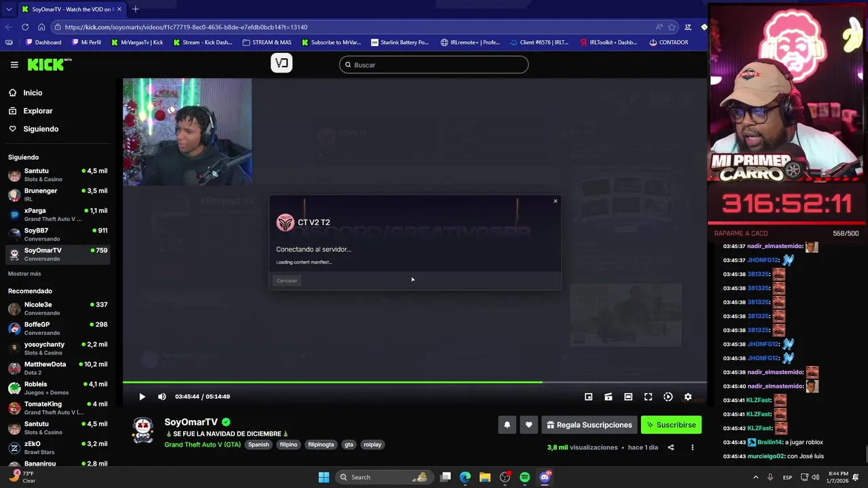Open recommended channel MatthewDota

tap(58, 368)
